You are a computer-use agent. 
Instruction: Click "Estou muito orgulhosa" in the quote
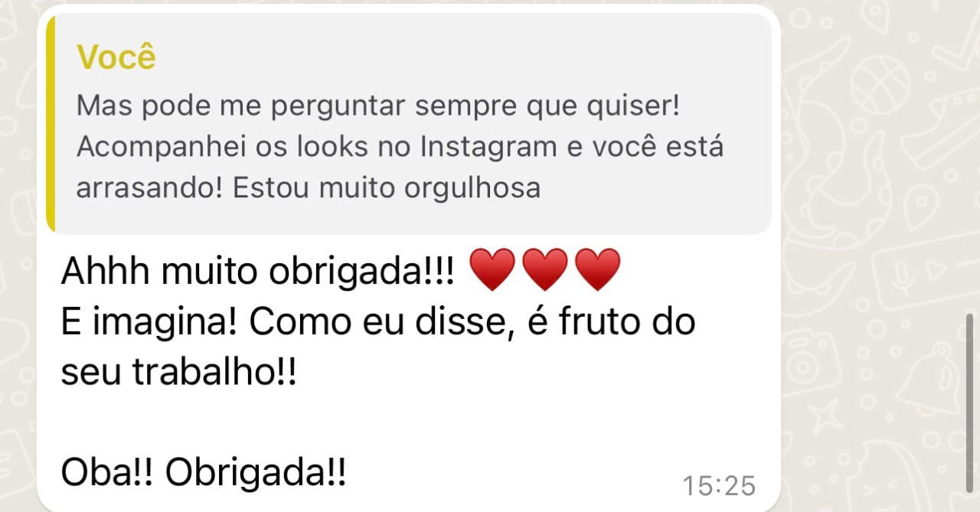(x=387, y=188)
